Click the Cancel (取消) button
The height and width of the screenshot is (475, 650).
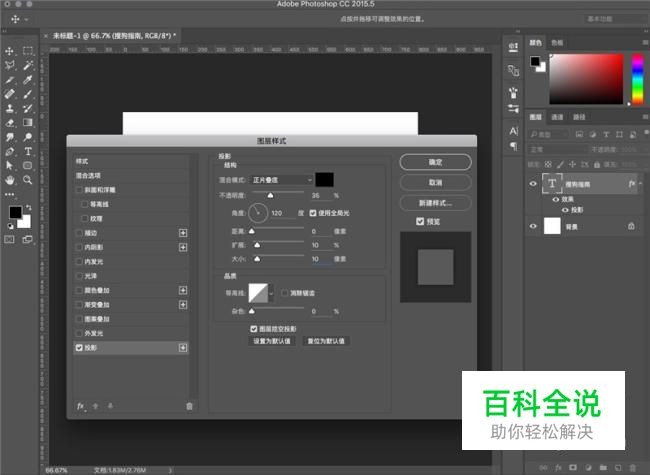tap(435, 182)
